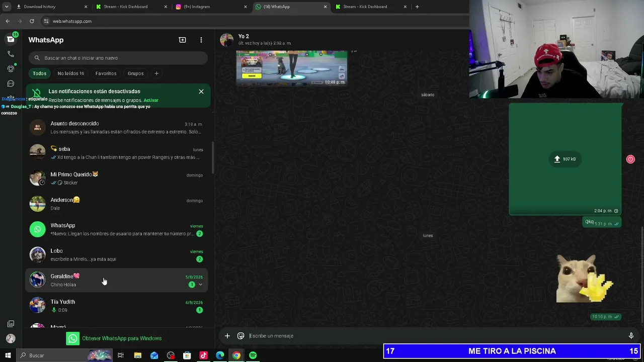Switch to the first Kick Dashboard tab
The height and width of the screenshot is (362, 644).
click(131, 7)
